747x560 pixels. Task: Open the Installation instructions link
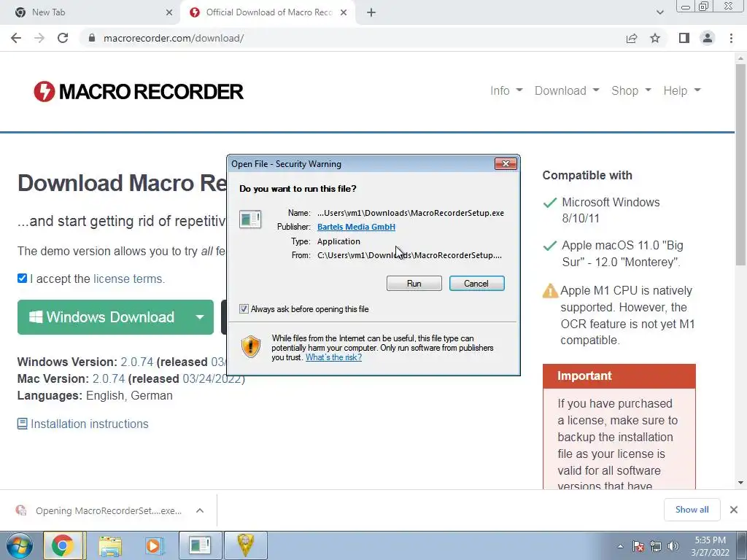coord(90,424)
